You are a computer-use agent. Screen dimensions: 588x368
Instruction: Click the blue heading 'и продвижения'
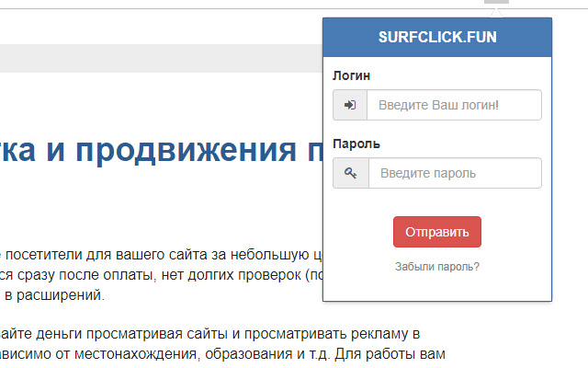click(172, 151)
